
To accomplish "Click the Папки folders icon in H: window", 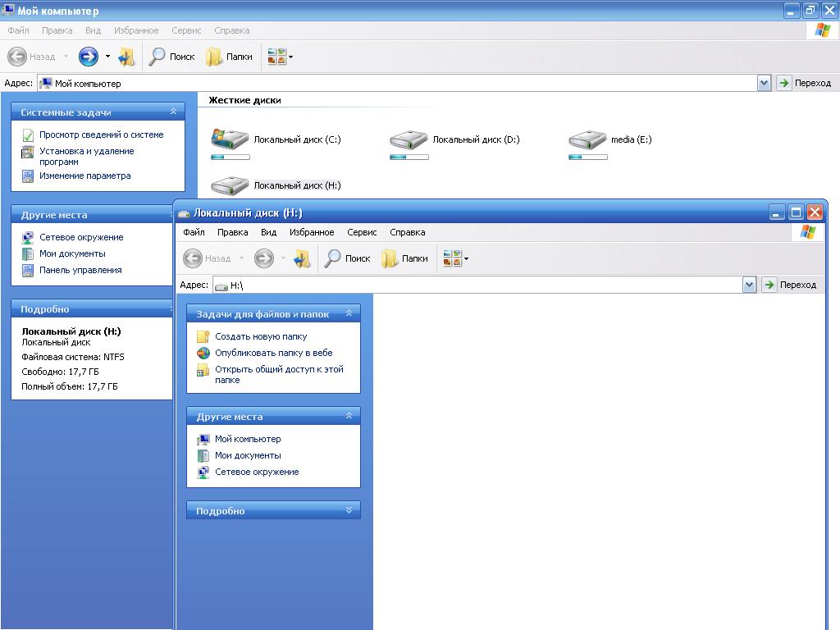I will coord(390,258).
